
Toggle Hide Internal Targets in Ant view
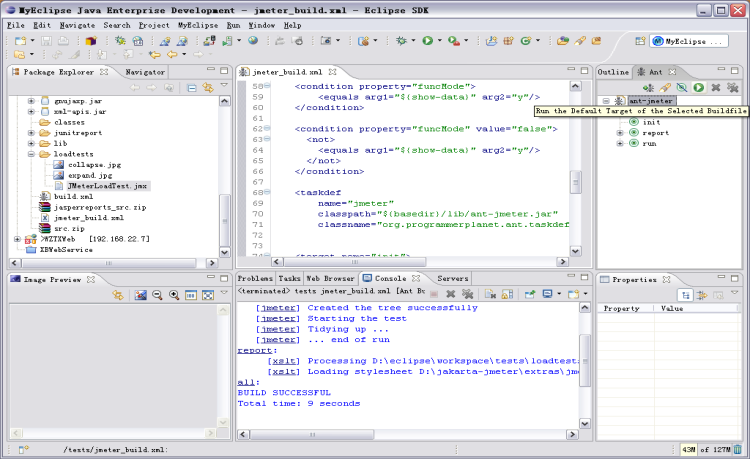pyautogui.click(x=682, y=88)
